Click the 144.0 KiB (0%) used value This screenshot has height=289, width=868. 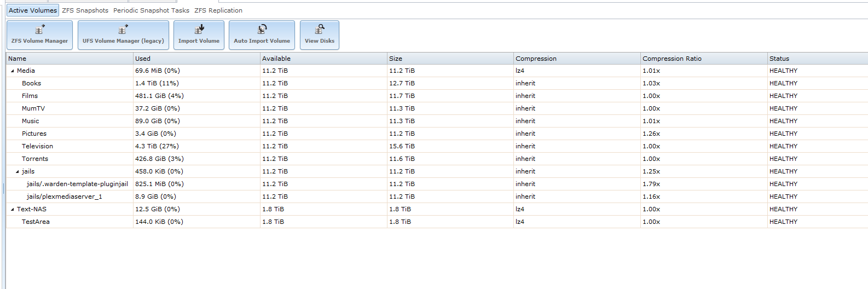tap(159, 222)
